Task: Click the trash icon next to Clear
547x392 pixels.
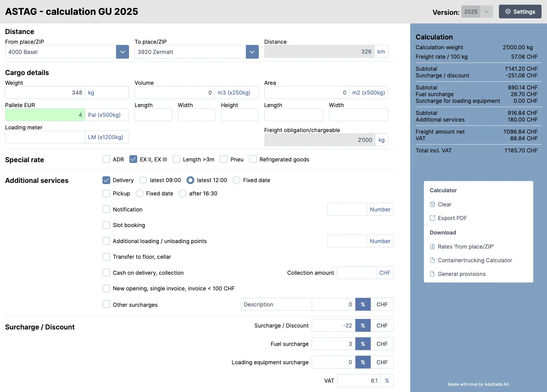Action: [432, 204]
